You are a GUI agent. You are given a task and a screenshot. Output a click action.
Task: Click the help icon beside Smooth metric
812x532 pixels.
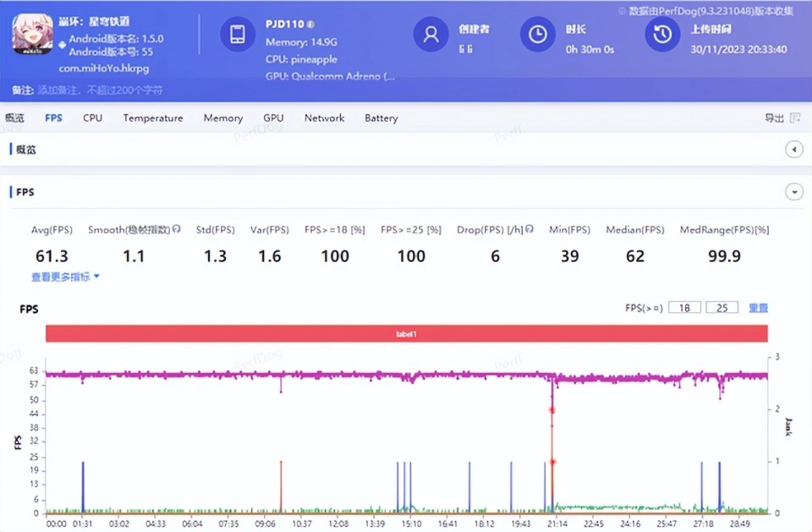pyautogui.click(x=177, y=229)
